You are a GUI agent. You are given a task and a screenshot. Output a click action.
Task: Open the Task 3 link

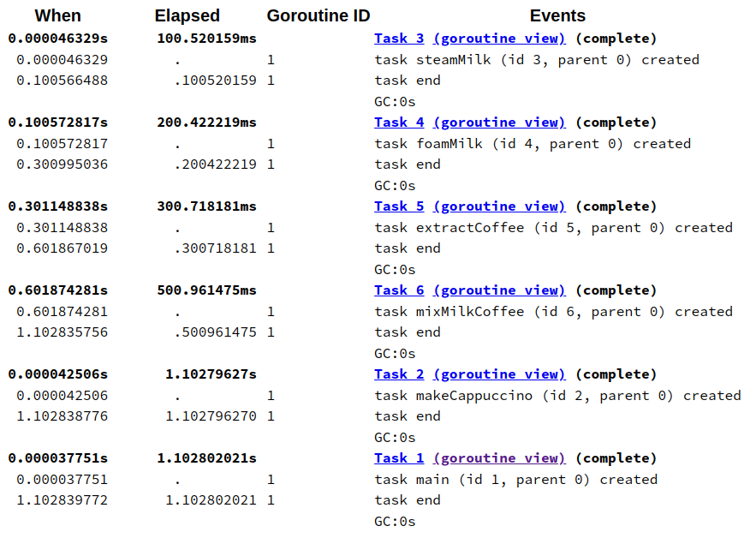(399, 39)
